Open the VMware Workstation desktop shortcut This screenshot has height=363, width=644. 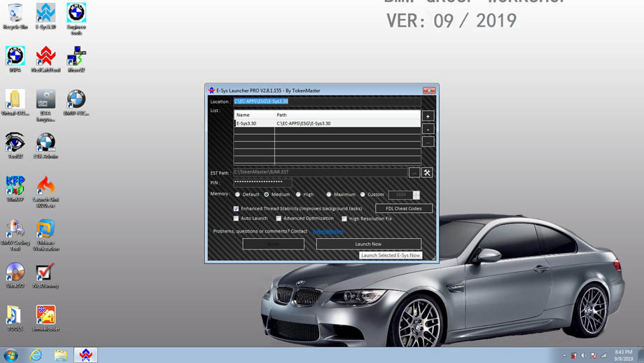pyautogui.click(x=45, y=235)
